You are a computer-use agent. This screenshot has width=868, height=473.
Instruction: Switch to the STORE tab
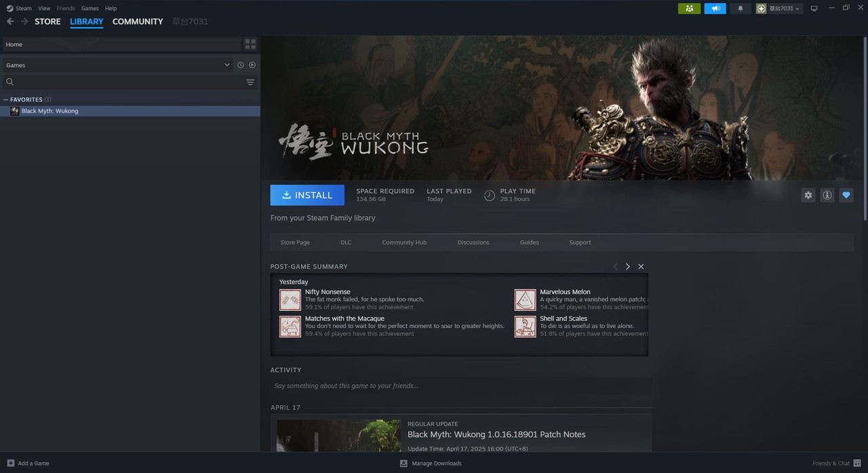click(47, 22)
